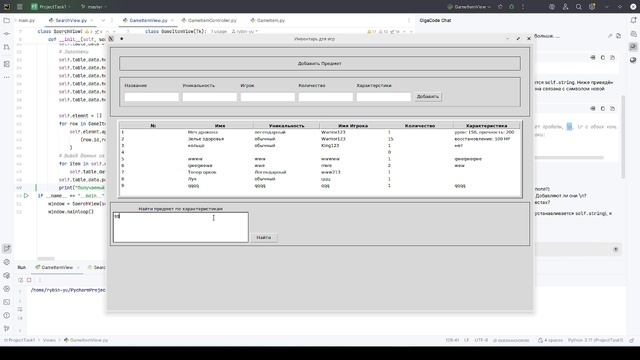640x360 pixels.
Task: Select table row 2 with Warrior123 15 items
Action: point(320,139)
